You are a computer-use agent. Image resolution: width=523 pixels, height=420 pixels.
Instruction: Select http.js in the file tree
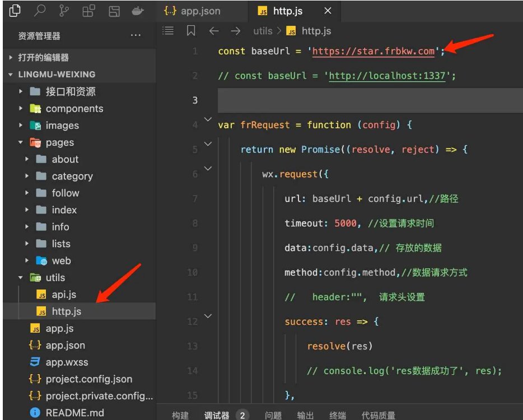(80, 311)
